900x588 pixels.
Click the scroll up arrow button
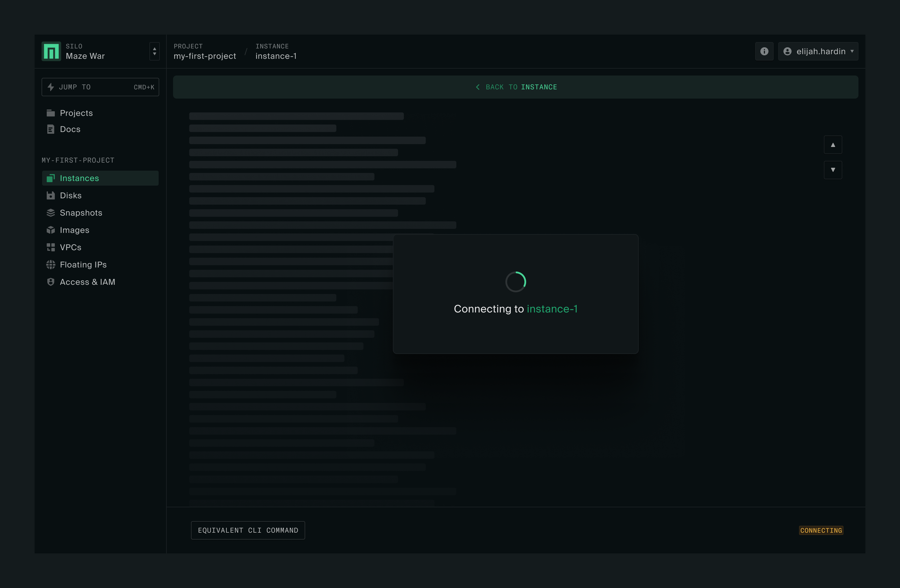[832, 145]
